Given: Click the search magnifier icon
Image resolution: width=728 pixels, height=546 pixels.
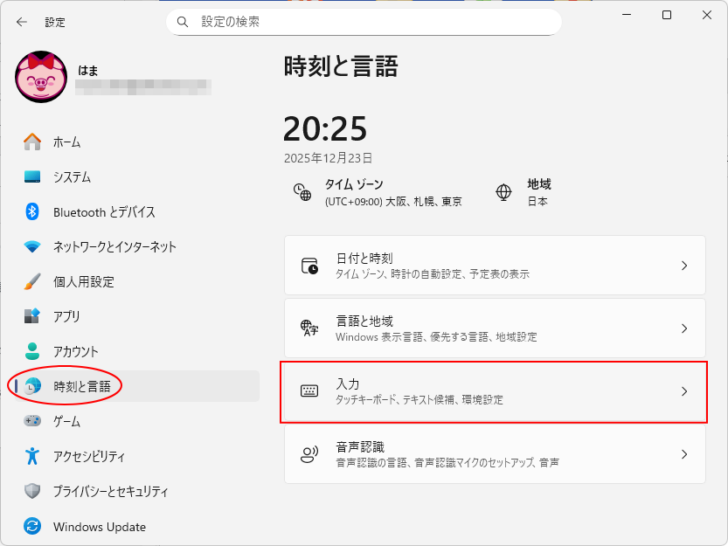Looking at the screenshot, I should point(182,22).
